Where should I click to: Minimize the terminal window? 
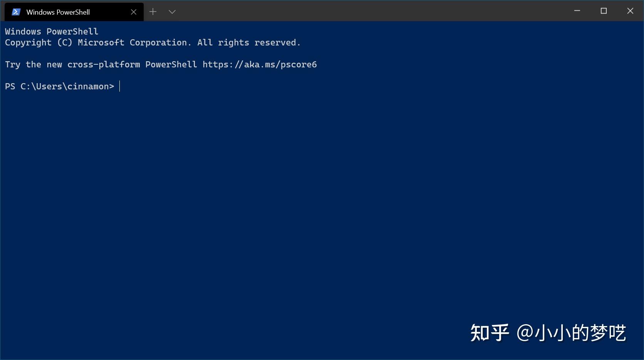577,11
